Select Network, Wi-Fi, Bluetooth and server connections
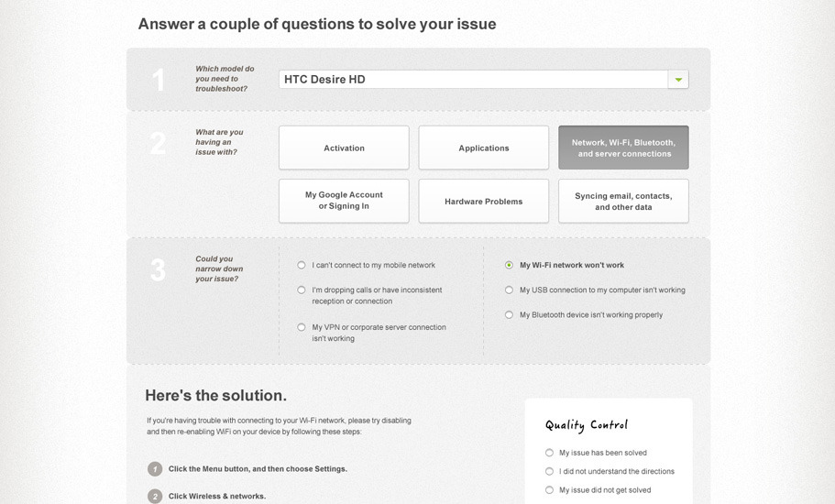 (623, 148)
